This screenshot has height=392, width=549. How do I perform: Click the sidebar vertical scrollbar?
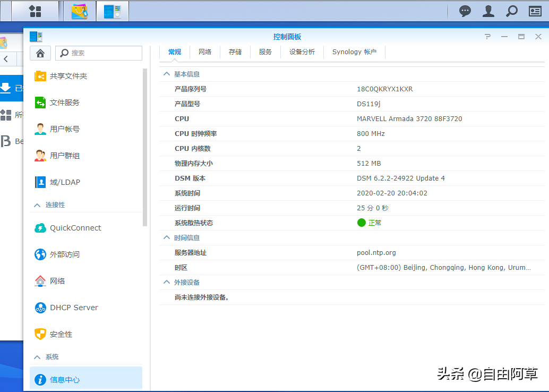145,147
